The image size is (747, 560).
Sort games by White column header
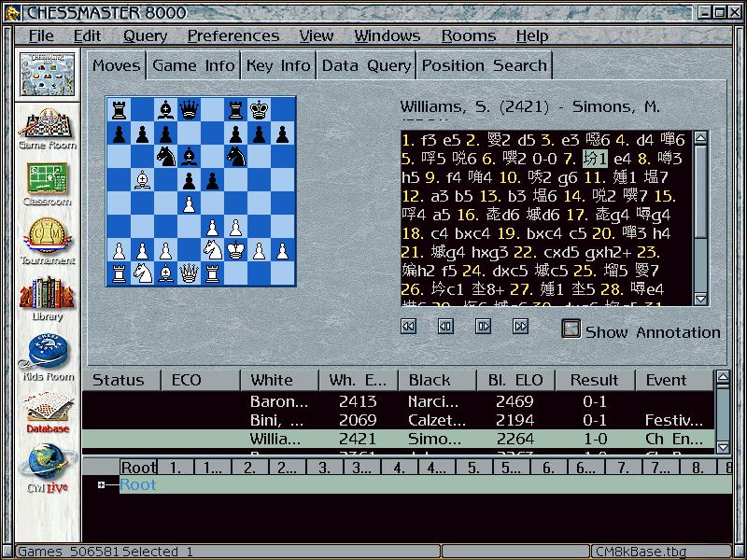[279, 380]
